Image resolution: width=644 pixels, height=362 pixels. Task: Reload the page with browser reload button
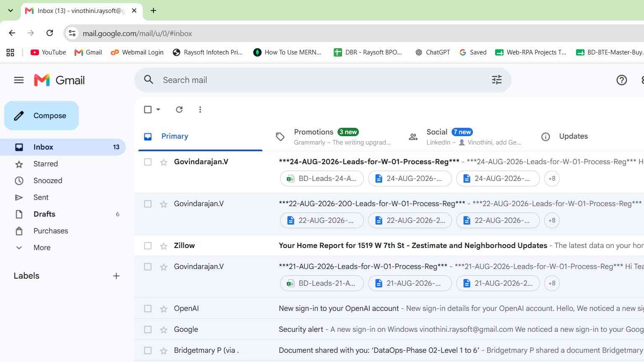tap(49, 33)
